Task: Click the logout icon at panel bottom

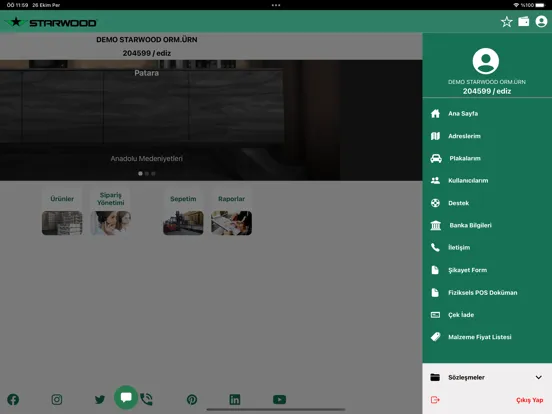Action: tap(435, 400)
